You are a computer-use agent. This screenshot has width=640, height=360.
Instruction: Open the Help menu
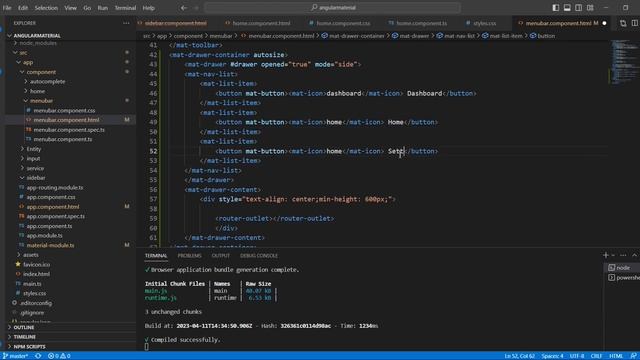click(x=149, y=8)
